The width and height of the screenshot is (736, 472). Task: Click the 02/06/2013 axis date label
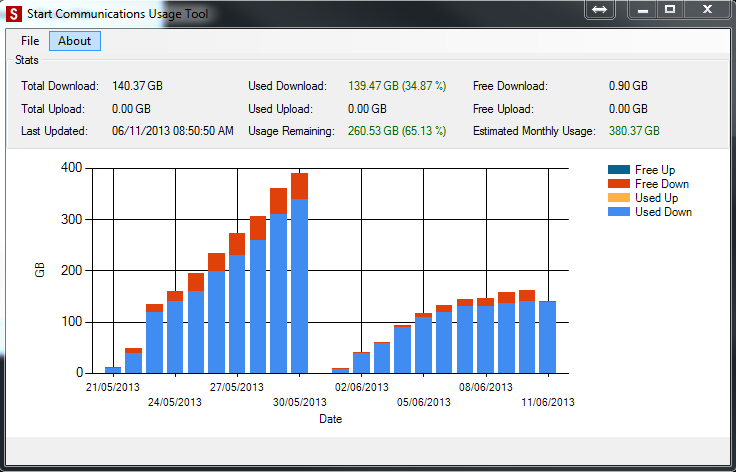click(x=361, y=387)
